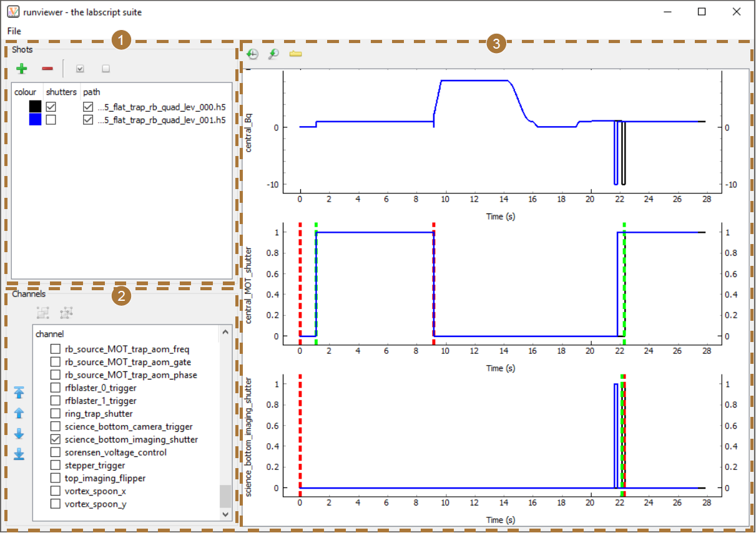Open the File menu
This screenshot has width=756, height=533.
click(x=14, y=31)
